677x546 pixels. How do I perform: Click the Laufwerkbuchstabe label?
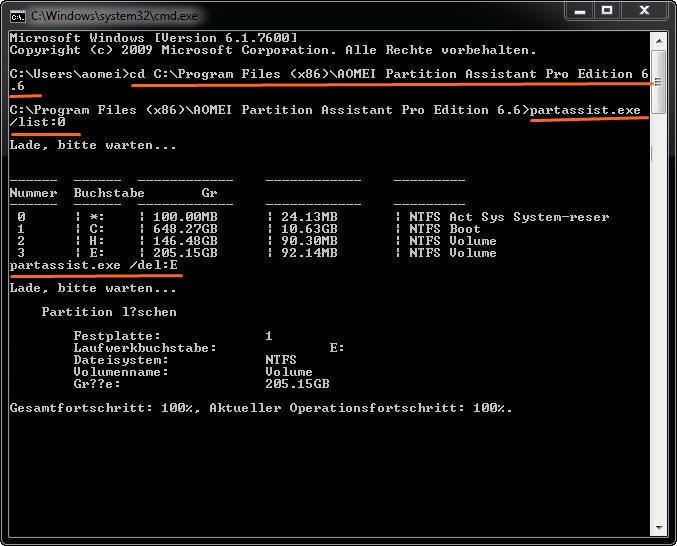pyautogui.click(x=145, y=348)
